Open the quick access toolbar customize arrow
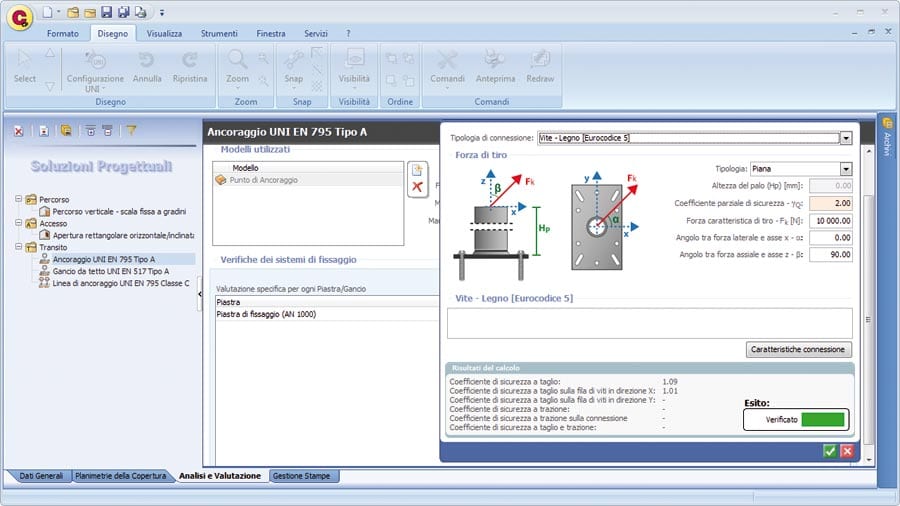 point(162,12)
